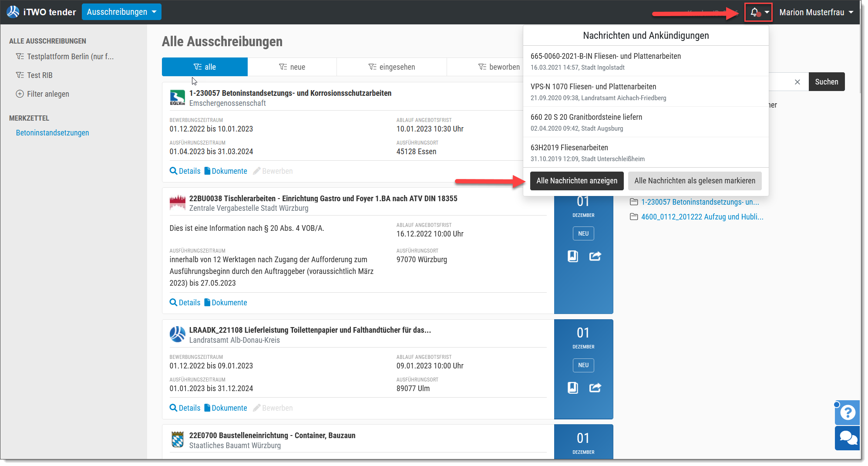Image resolution: width=868 pixels, height=466 pixels.
Task: Select the 'alle' tab
Action: (x=205, y=67)
